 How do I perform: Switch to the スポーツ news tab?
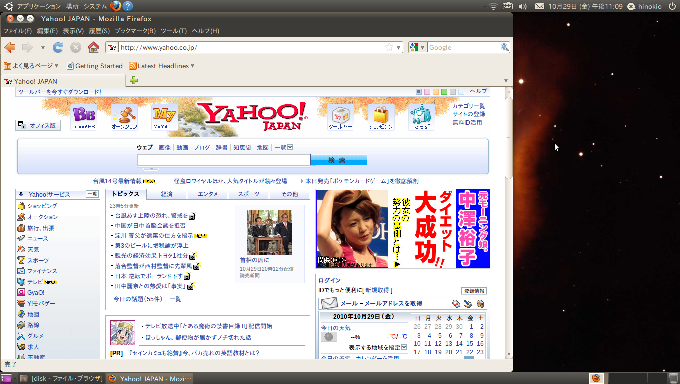point(249,194)
